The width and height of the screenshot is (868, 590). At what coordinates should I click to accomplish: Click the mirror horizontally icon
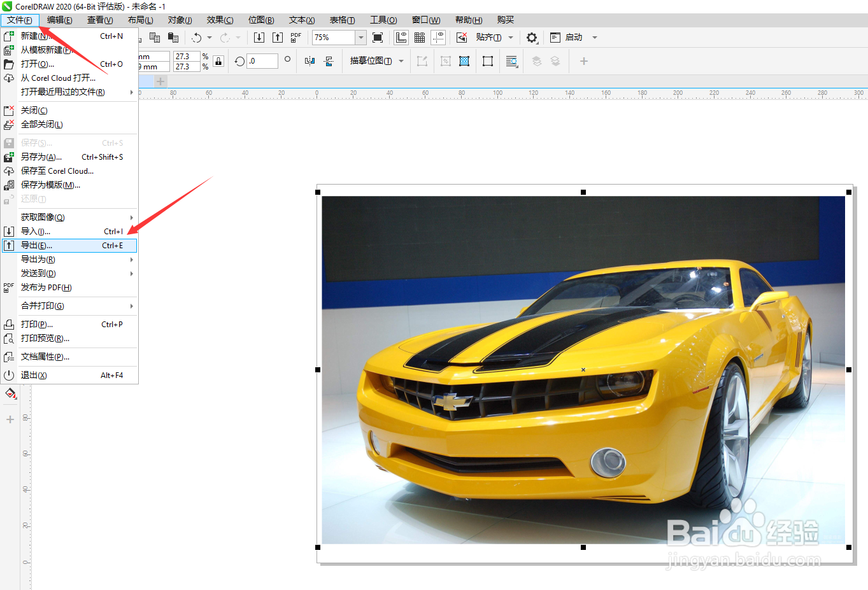click(x=309, y=61)
